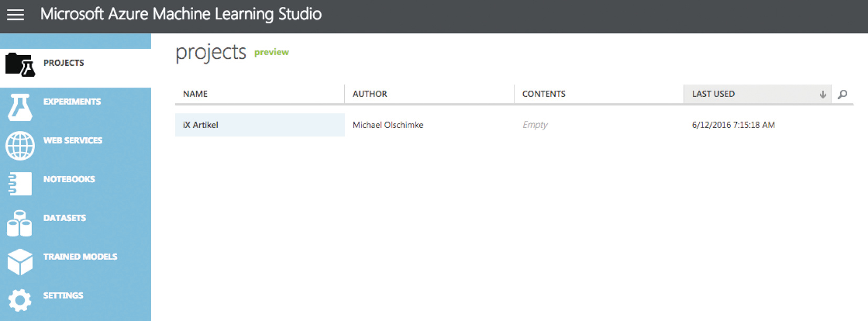868x321 pixels.
Task: Click the Projects folder-flask icon
Action: coord(20,65)
